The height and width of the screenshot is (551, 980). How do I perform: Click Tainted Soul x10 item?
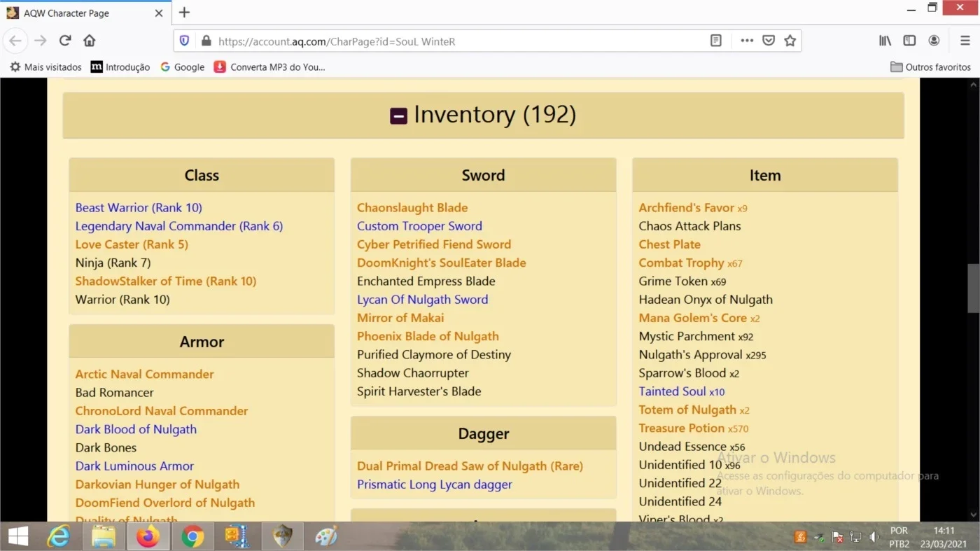(682, 391)
